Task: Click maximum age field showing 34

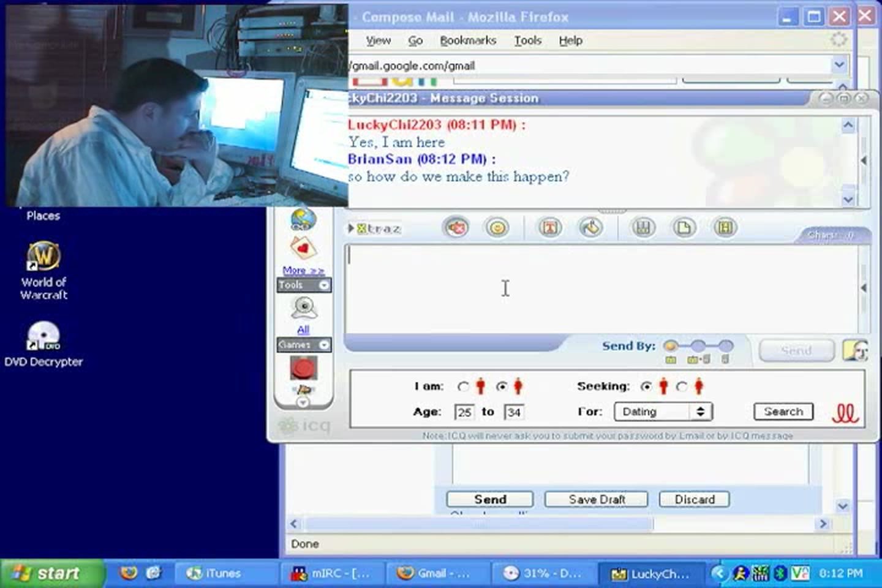Action: 513,412
